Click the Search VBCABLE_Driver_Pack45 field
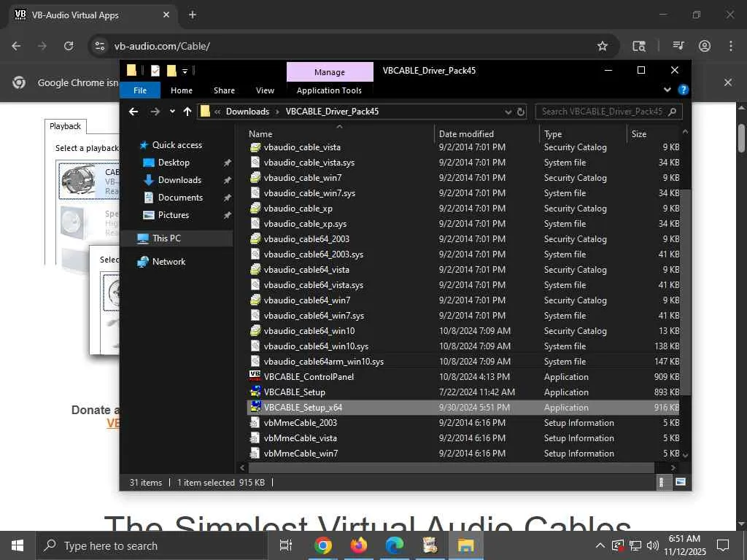This screenshot has height=560, width=747. 609,112
